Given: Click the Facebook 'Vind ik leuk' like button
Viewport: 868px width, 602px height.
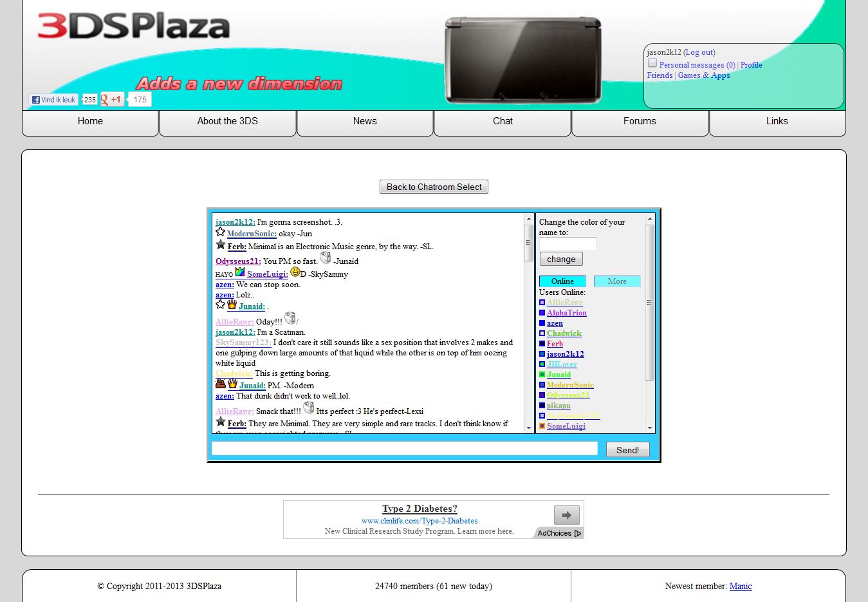Looking at the screenshot, I should pyautogui.click(x=53, y=100).
